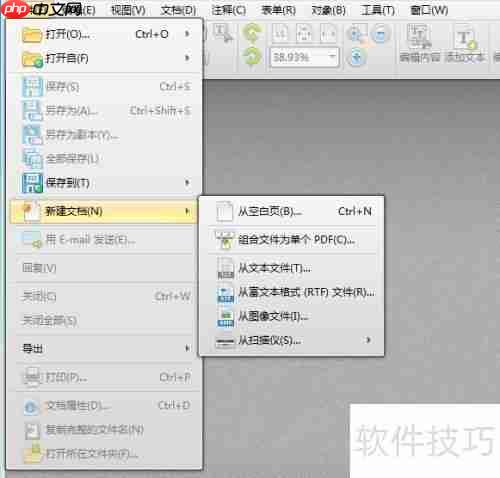Click the third page layout icon
The width and height of the screenshot is (500, 478).
(328, 33)
